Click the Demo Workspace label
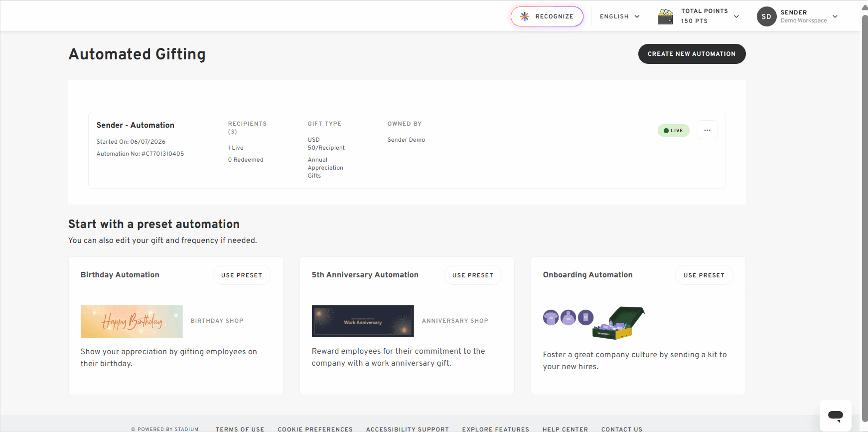This screenshot has height=432, width=868. click(x=804, y=21)
